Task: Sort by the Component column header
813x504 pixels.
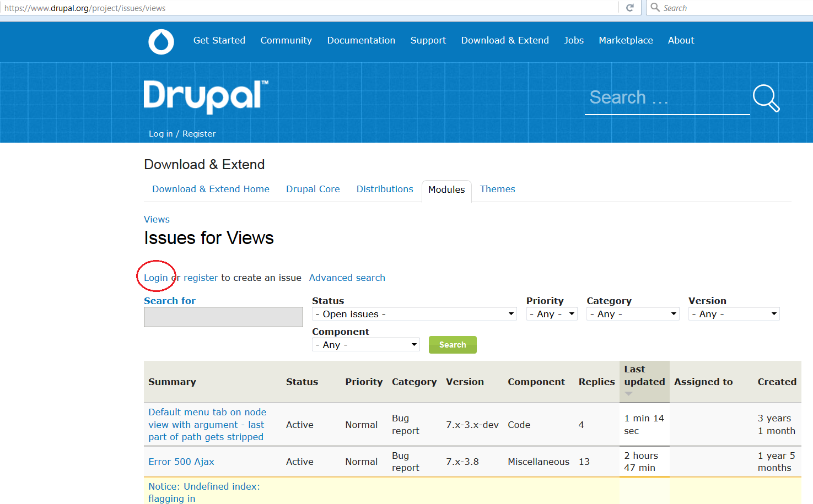Action: tap(536, 382)
